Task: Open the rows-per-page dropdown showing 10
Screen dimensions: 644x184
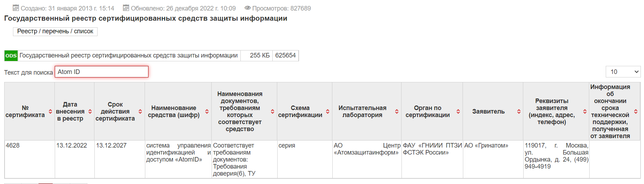Action: (x=623, y=72)
